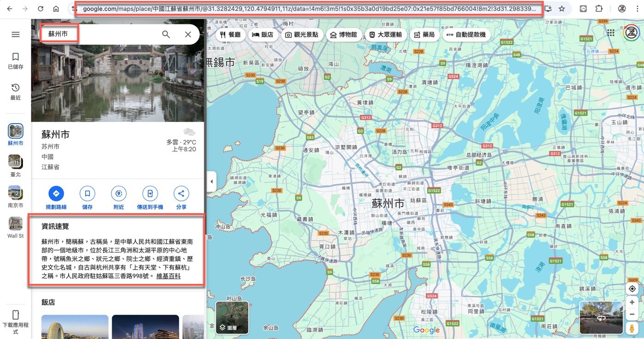Viewport: 644px width, 339px height.
Task: Open the 維基百科 Wikipedia link
Action: (168, 277)
